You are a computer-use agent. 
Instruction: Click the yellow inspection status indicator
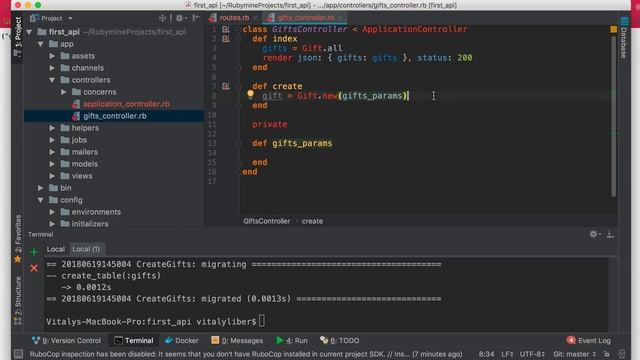[x=613, y=29]
